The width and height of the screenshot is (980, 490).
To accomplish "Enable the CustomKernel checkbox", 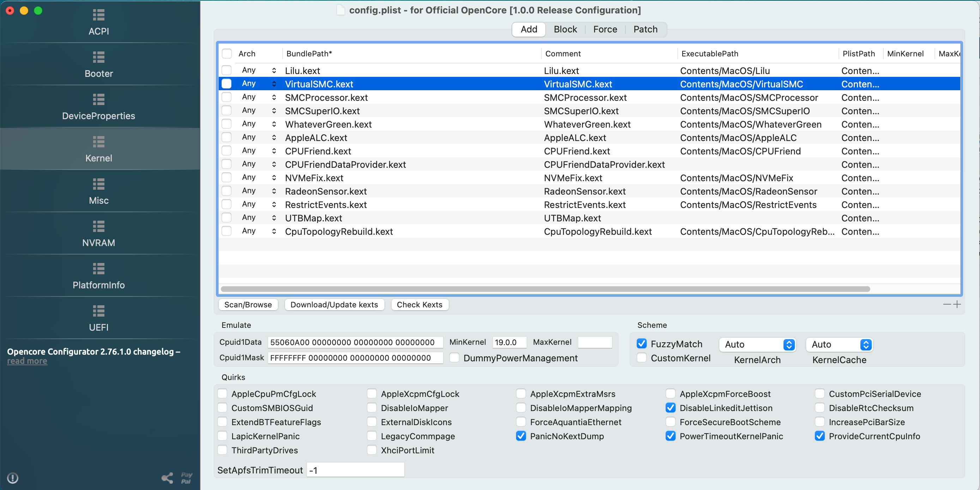I will coord(641,358).
